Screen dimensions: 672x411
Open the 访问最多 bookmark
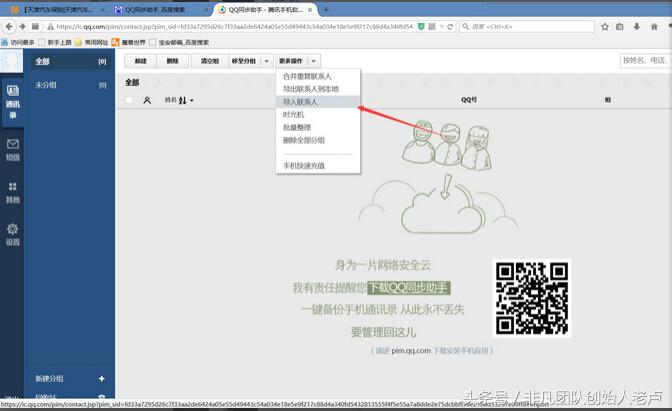click(18, 42)
